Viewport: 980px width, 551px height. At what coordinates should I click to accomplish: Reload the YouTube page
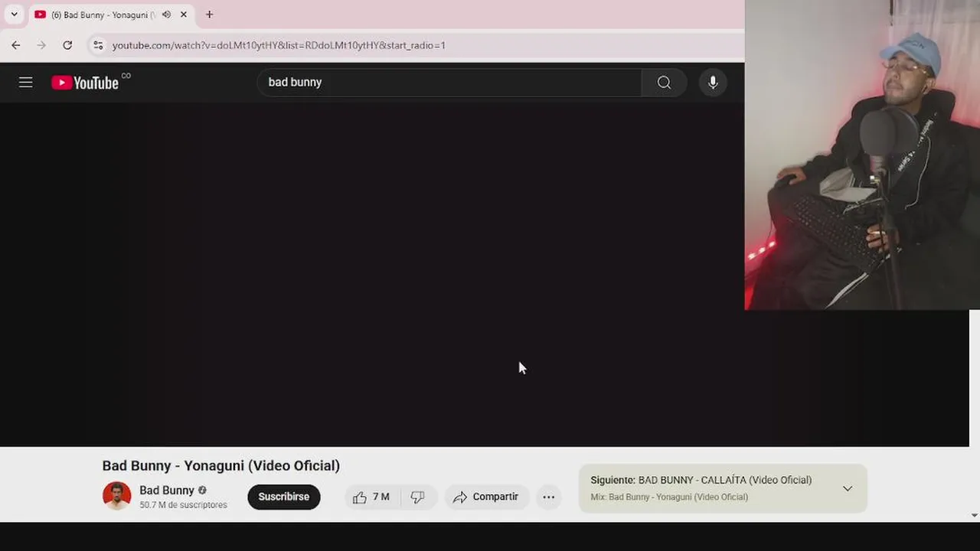[x=67, y=45]
